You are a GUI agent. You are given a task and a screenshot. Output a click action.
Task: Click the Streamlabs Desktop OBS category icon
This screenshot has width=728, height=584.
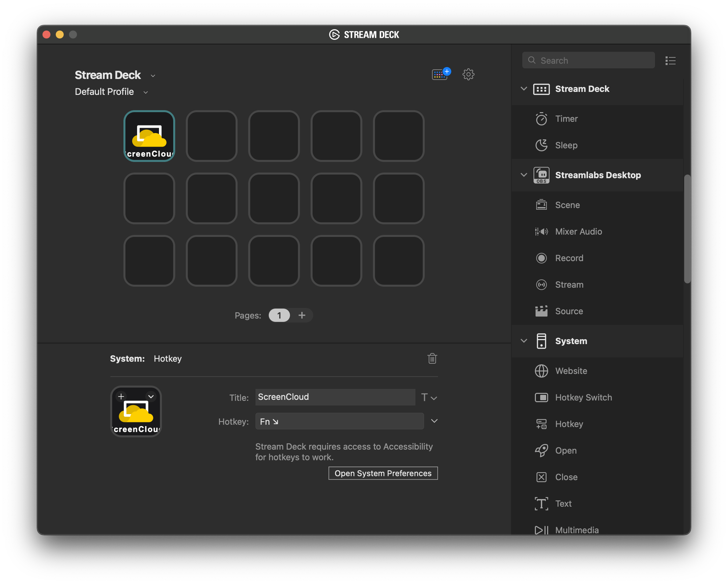point(541,175)
